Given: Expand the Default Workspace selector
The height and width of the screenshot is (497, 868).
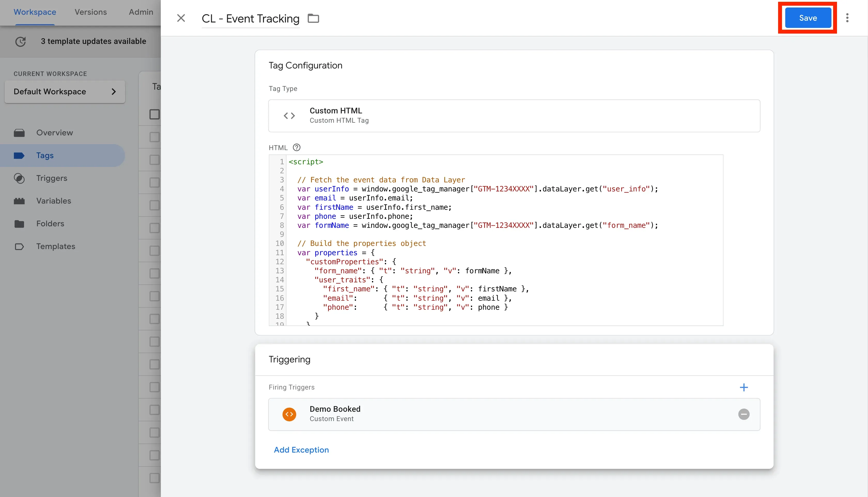Looking at the screenshot, I should coord(65,91).
